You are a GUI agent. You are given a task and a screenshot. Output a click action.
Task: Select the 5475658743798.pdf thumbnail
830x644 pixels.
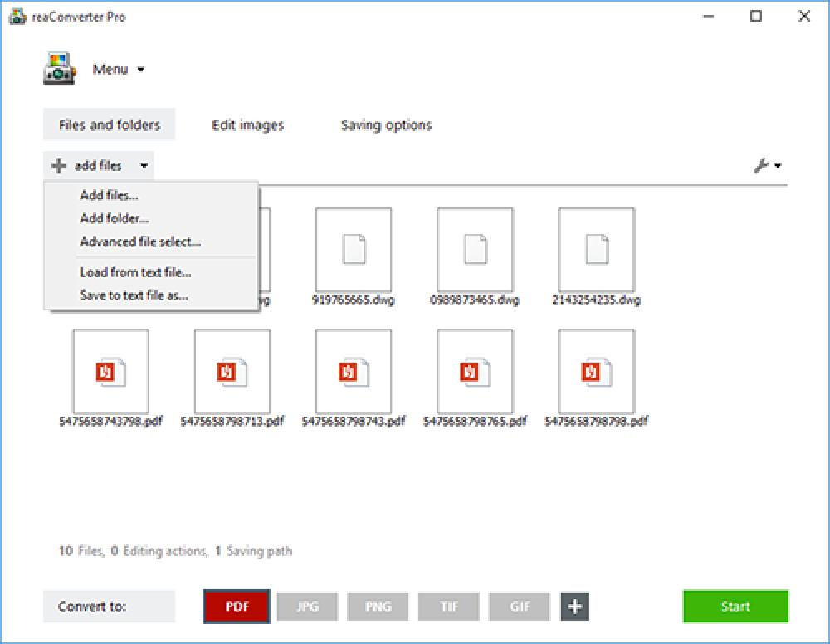click(x=110, y=372)
